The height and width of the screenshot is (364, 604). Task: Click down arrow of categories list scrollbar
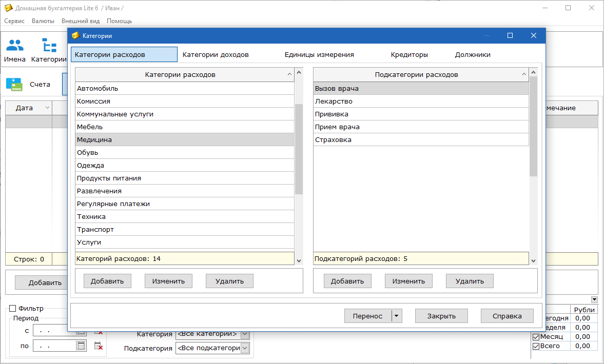pos(299,260)
